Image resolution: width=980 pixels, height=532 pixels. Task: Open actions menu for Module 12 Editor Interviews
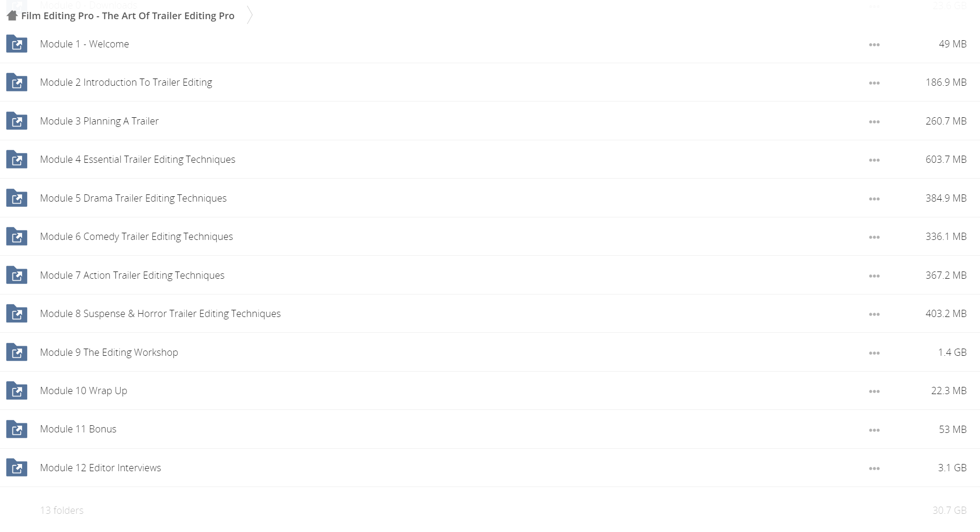click(874, 468)
